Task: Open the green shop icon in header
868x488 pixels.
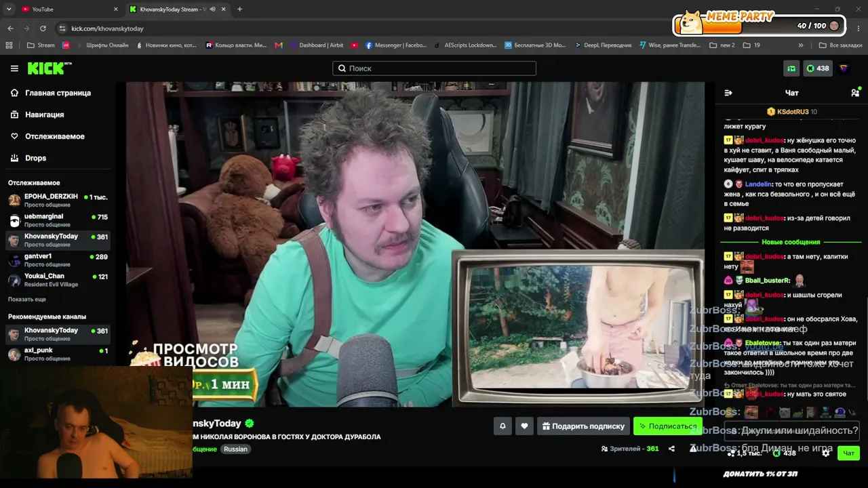Action: click(791, 68)
